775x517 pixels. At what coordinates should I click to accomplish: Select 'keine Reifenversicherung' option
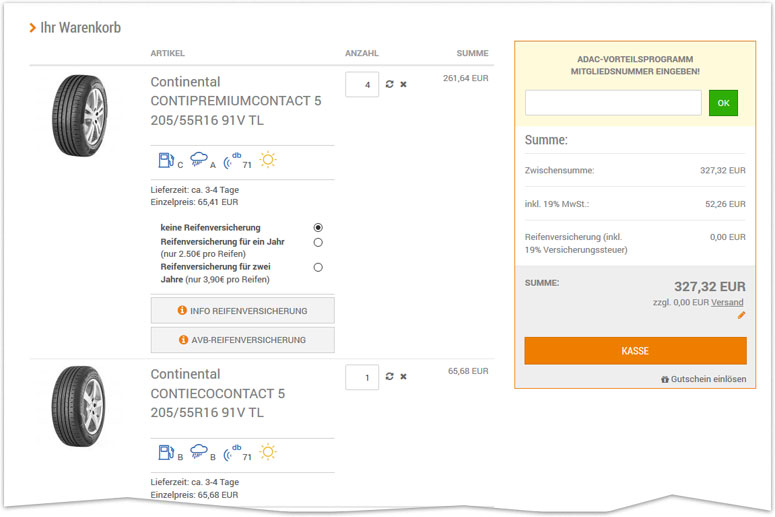[318, 228]
